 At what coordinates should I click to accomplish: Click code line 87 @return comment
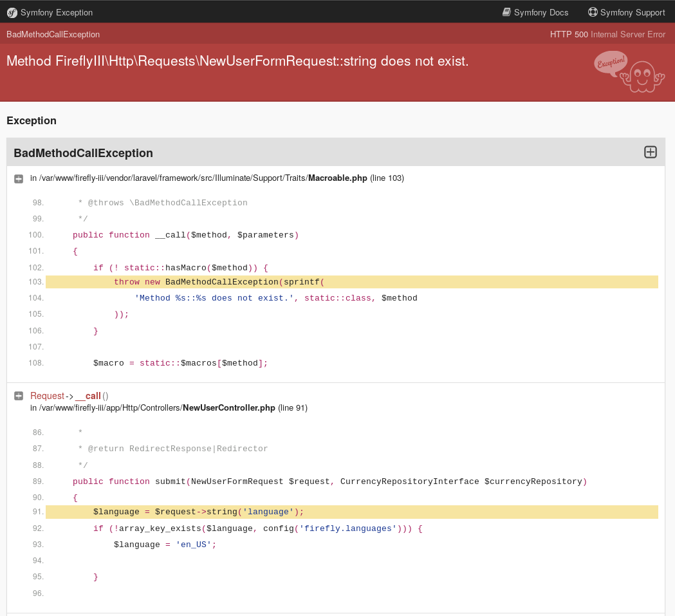(172, 449)
